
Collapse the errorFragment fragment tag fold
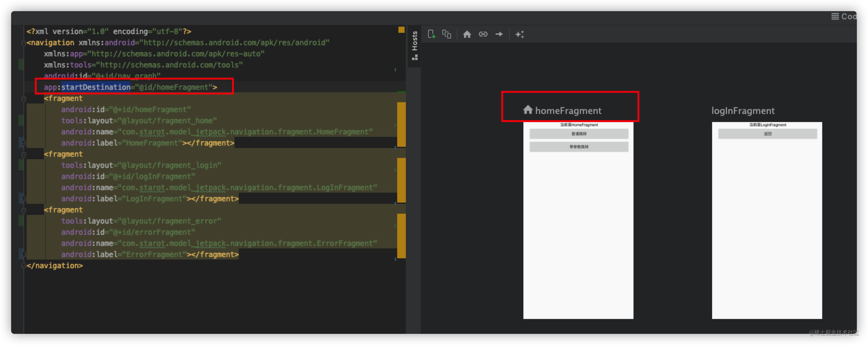click(24, 210)
